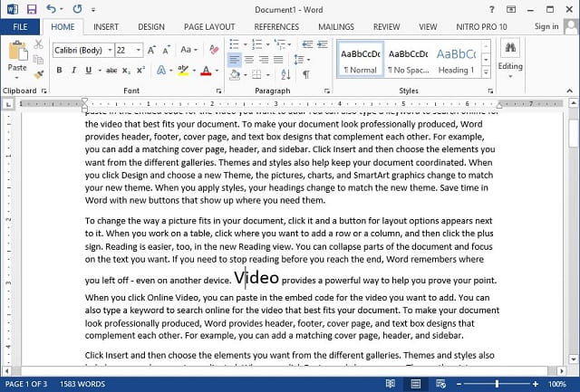Screen dimensions: 580x392
Task: Click the Word application icon in the title bar
Action: [12, 9]
